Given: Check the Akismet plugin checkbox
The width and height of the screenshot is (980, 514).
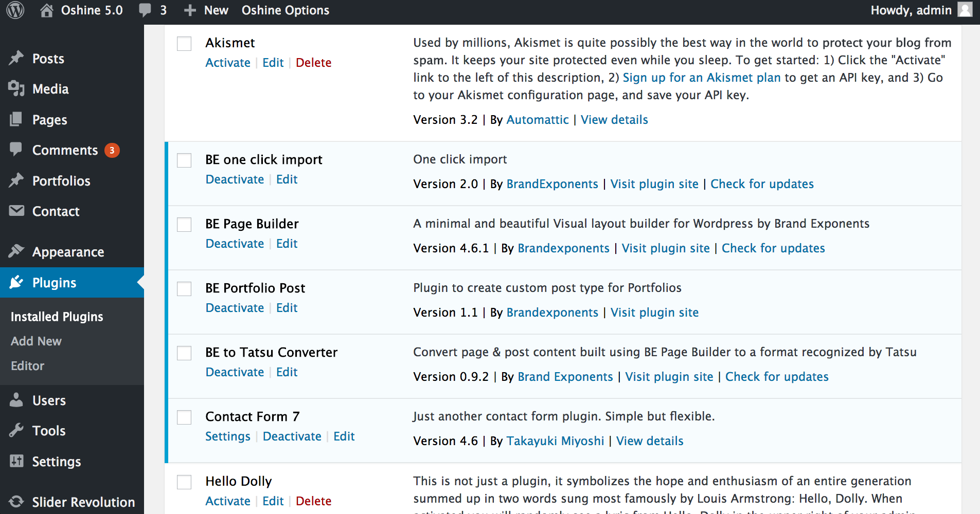Looking at the screenshot, I should click(184, 44).
